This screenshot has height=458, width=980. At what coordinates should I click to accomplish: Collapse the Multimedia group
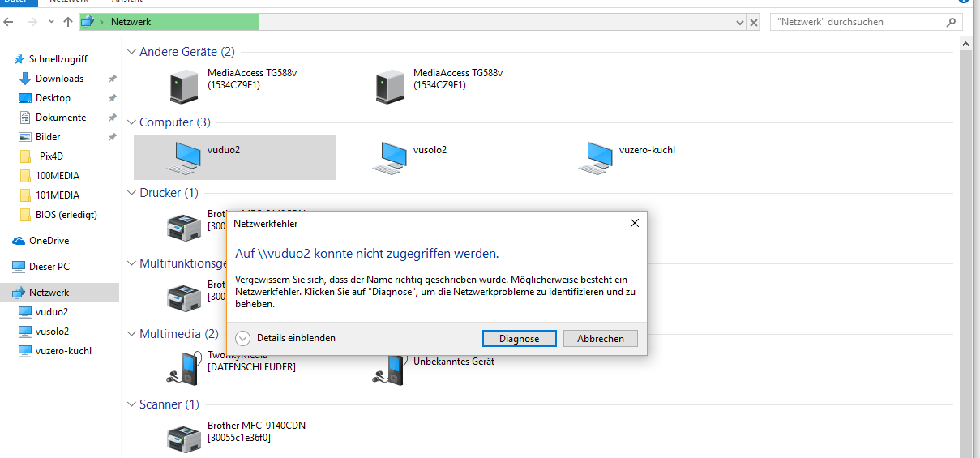click(x=132, y=334)
